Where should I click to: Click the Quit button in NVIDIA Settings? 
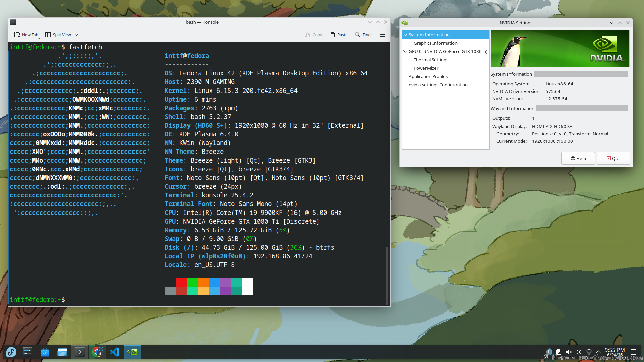[x=613, y=158]
